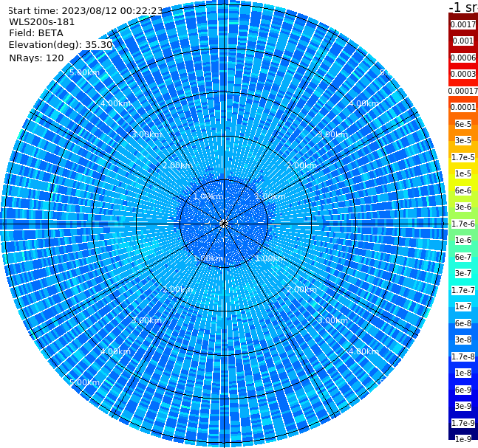The height and width of the screenshot is (448, 478).
Task: Click the upper-left 1.00km range label
Action: coord(208,196)
